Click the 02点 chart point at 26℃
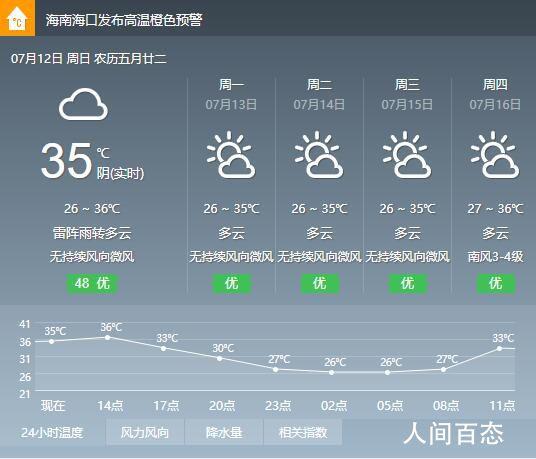This screenshot has height=459, width=536. tap(331, 372)
